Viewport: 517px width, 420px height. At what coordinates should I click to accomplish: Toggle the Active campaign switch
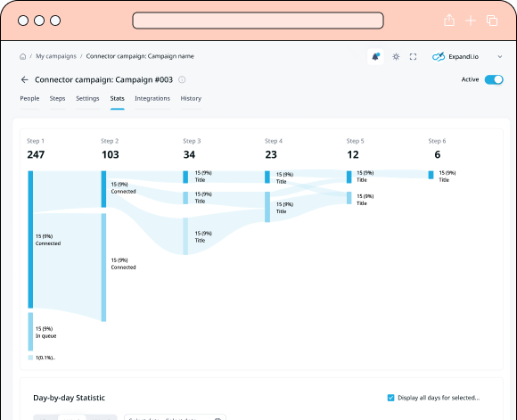[494, 79]
